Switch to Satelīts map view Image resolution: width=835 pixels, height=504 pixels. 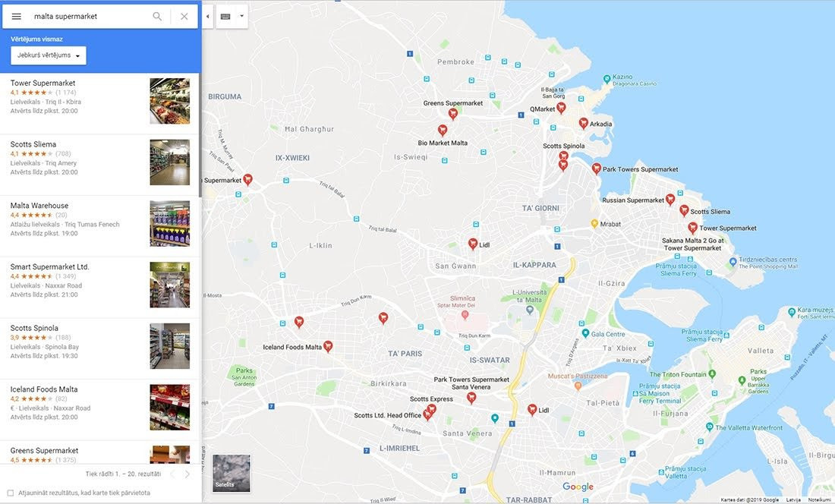point(231,473)
